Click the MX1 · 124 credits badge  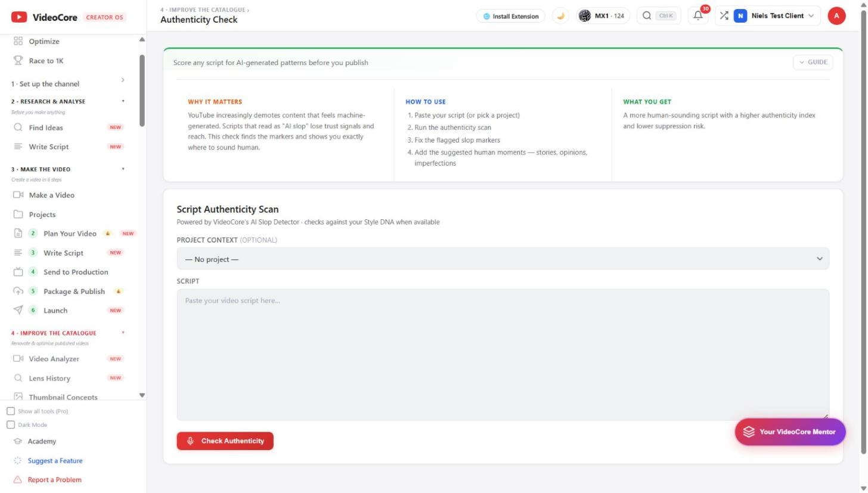point(603,16)
